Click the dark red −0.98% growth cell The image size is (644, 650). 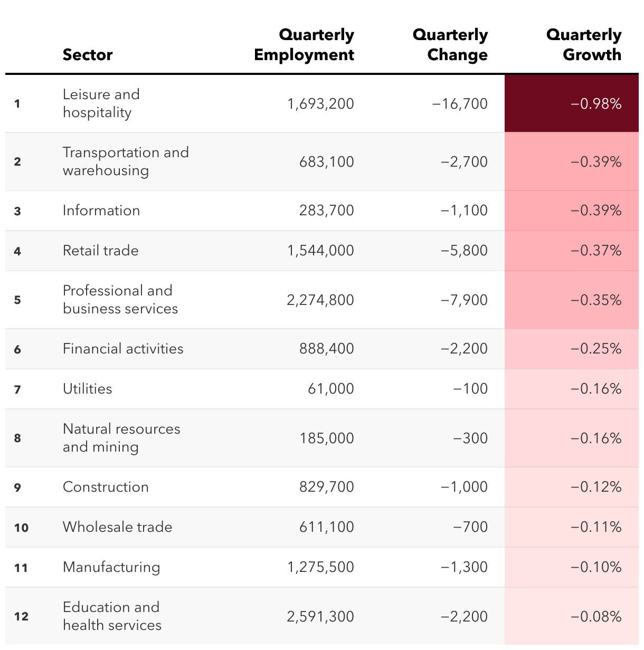572,103
